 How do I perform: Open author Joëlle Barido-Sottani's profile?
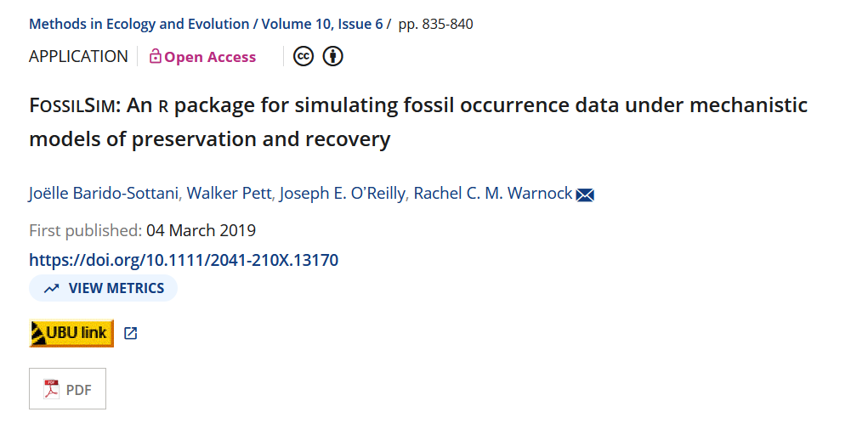[105, 193]
